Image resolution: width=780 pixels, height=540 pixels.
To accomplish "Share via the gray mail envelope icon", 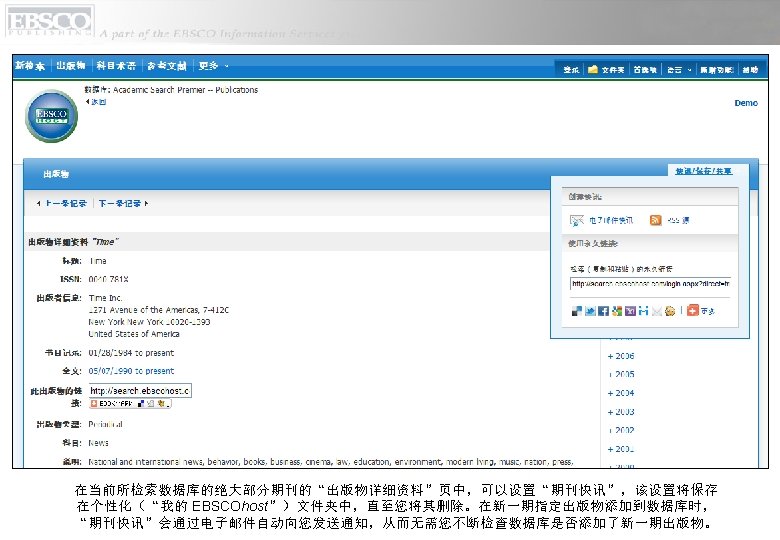I will pyautogui.click(x=657, y=311).
